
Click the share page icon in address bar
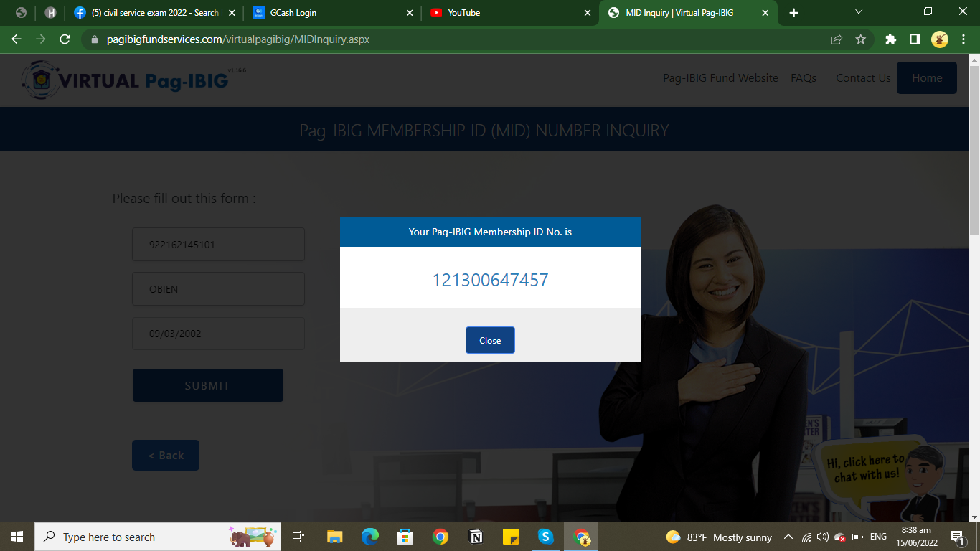837,39
